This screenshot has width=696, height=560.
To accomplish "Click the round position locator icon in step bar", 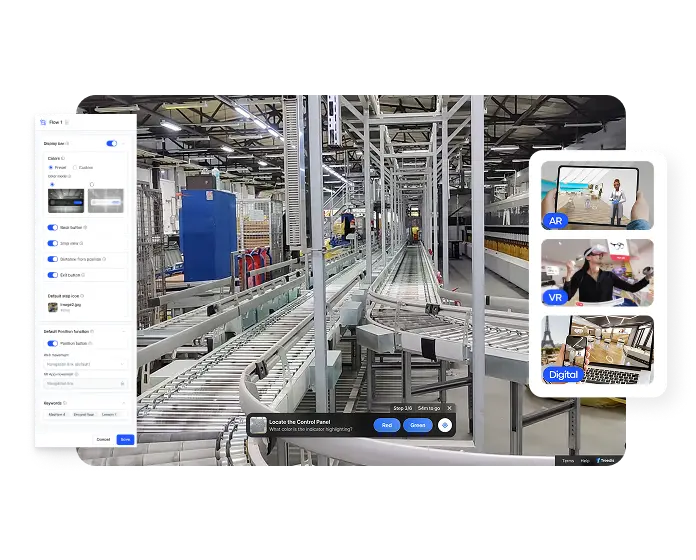I will click(445, 425).
